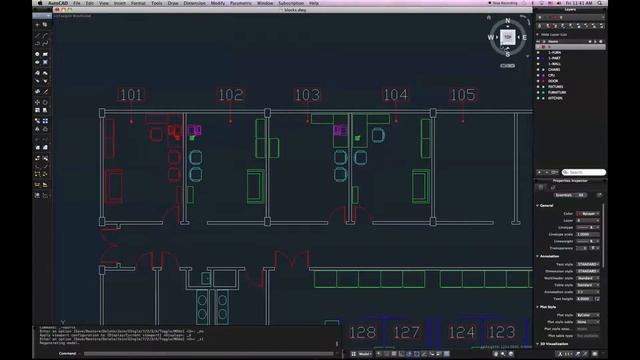Toggle visibility of FIXTURES layer
The height and width of the screenshot is (360, 640).
click(x=538, y=87)
